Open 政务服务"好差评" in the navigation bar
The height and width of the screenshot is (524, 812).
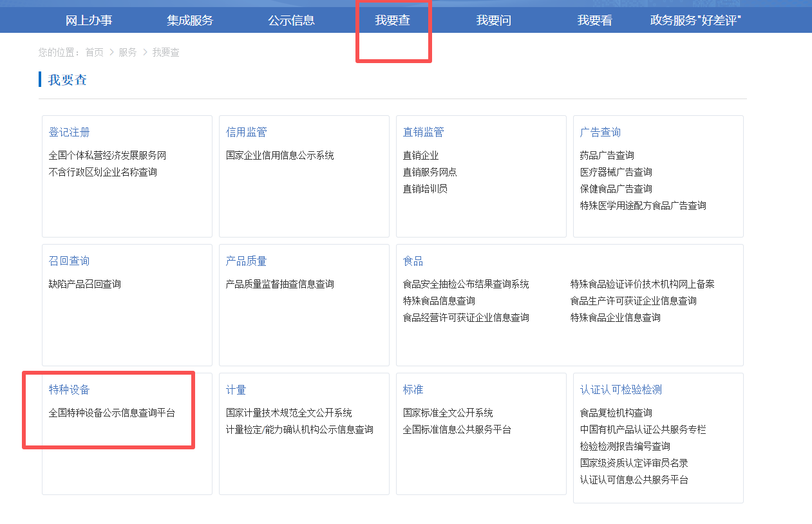pos(696,20)
